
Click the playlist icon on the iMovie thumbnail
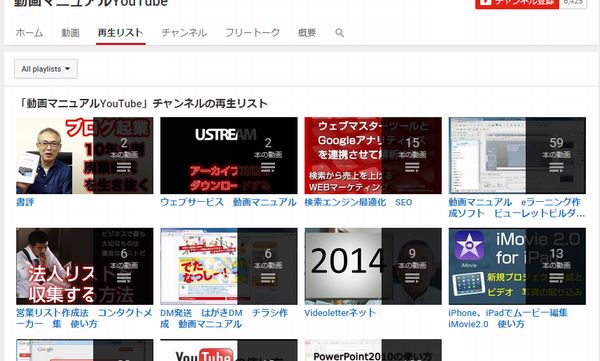[x=556, y=278]
